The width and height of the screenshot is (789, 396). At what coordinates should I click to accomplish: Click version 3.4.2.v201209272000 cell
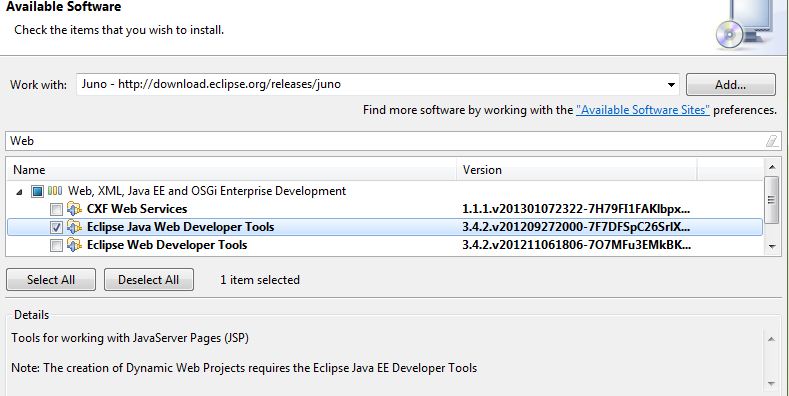coord(576,227)
